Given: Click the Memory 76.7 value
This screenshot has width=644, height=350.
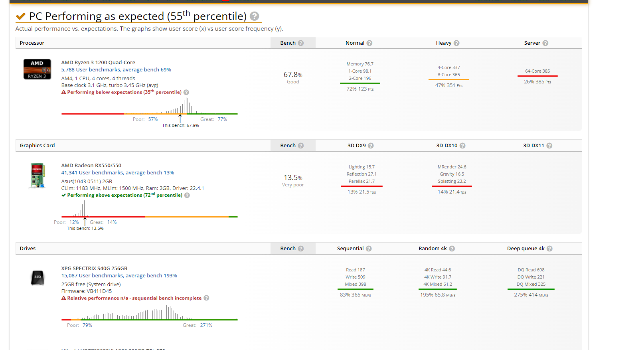Looking at the screenshot, I should (x=360, y=64).
